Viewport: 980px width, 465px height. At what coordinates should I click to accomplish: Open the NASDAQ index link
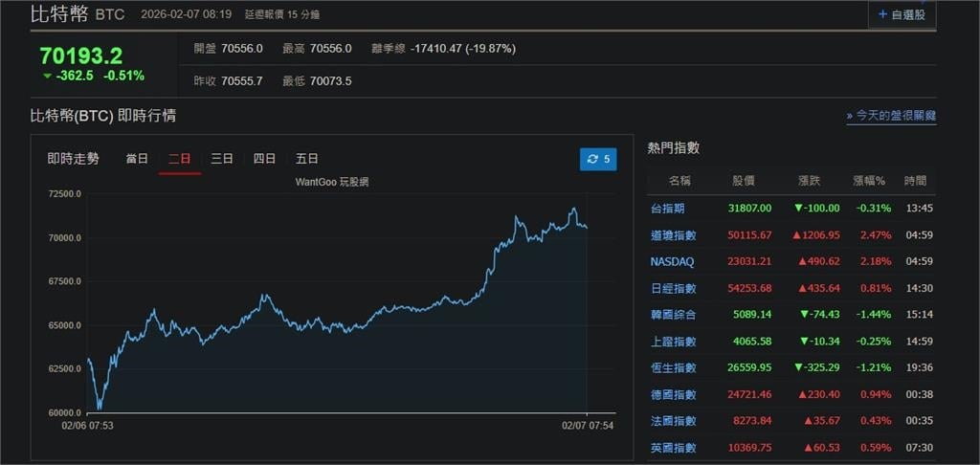pos(672,262)
